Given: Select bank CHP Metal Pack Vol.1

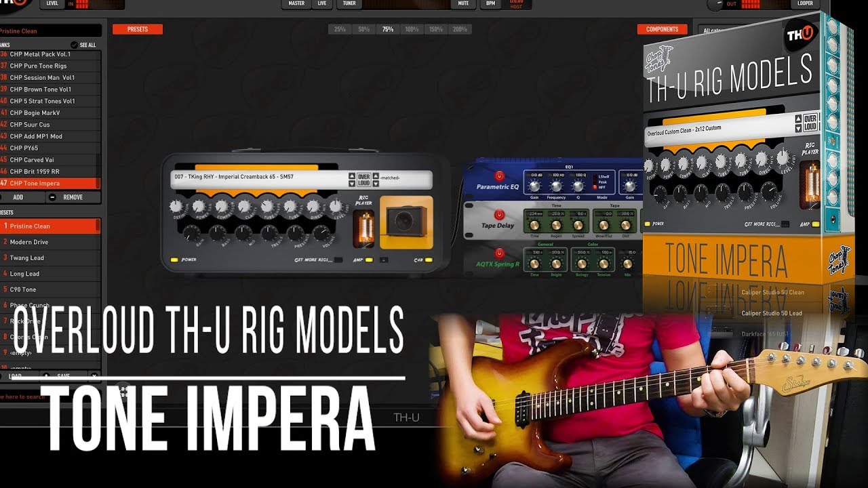Looking at the screenshot, I should [50, 54].
